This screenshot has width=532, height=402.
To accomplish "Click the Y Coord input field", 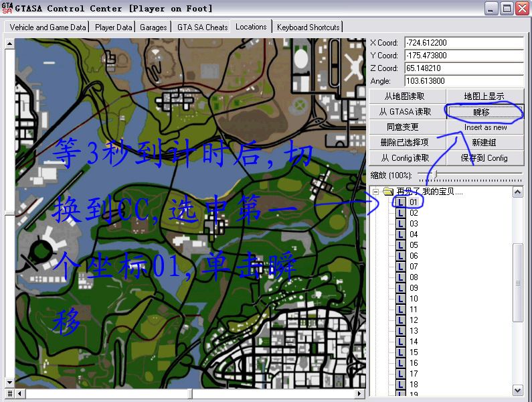I will click(x=464, y=56).
